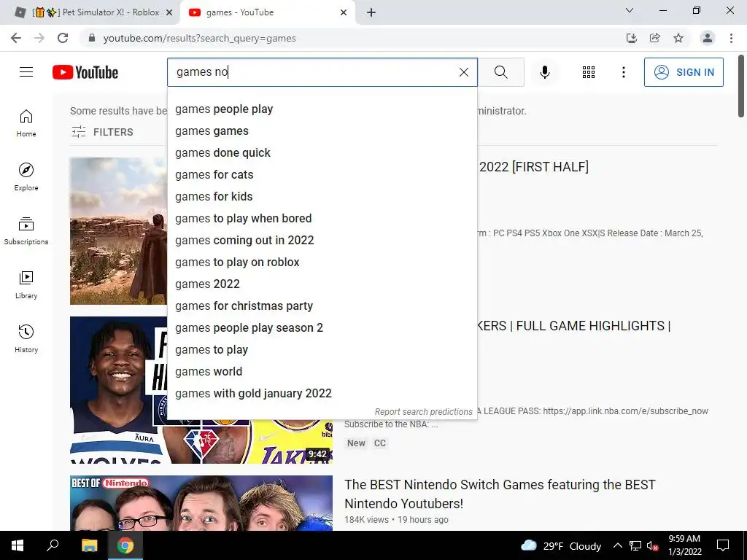
Task: Open Chrome three-dot menu
Action: click(731, 38)
